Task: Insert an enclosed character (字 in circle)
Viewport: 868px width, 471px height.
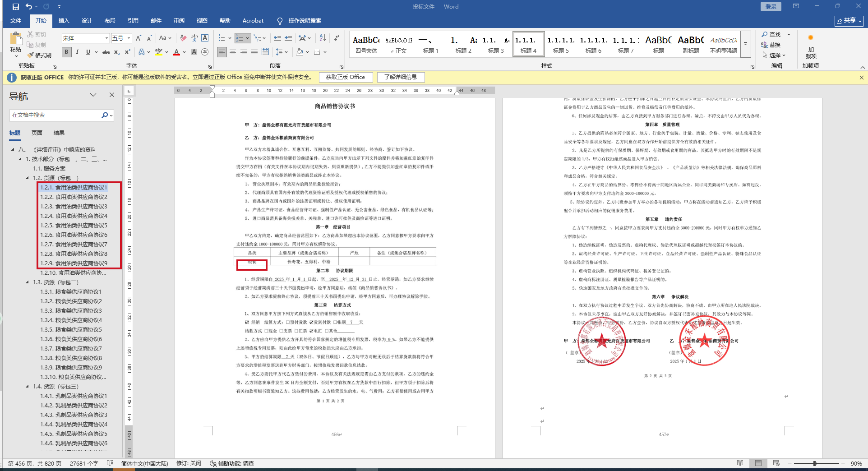Action: tap(205, 52)
